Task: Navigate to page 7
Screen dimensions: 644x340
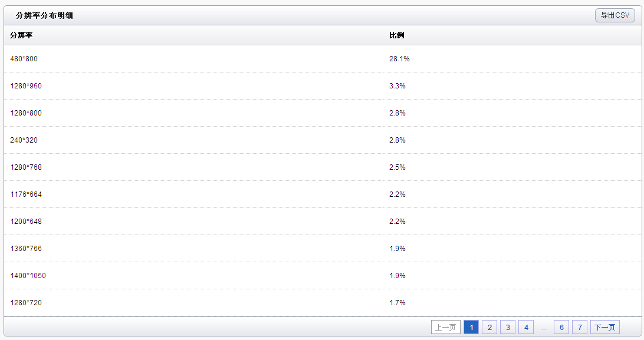Action: [580, 327]
